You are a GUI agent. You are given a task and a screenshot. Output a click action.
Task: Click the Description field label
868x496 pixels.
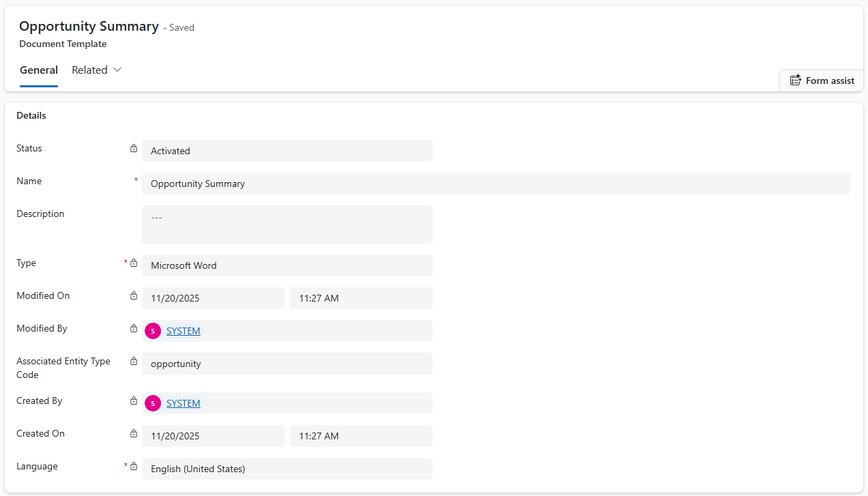click(x=40, y=214)
